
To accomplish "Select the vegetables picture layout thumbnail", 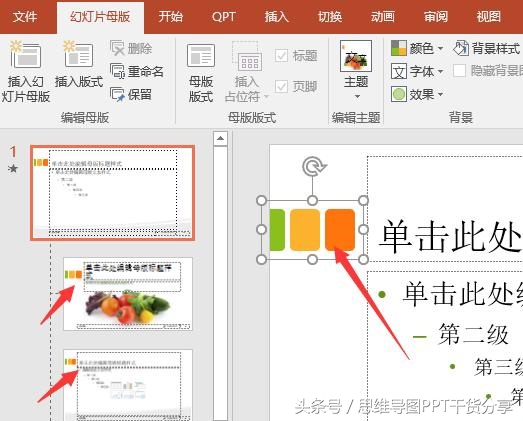I will pos(128,294).
